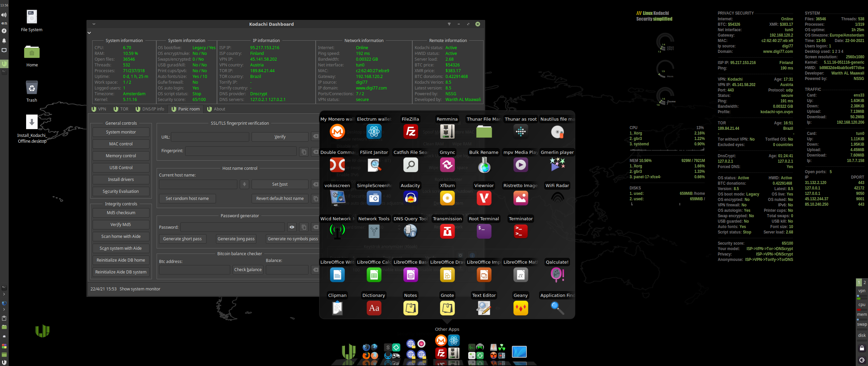
Task: Open the Remmina remote desktop icon
Action: pyautogui.click(x=447, y=131)
